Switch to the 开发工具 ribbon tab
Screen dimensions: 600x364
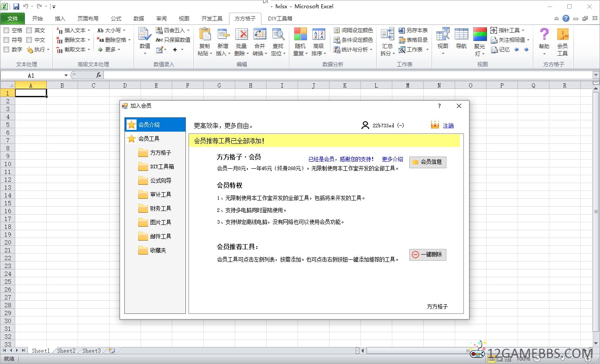coord(212,18)
